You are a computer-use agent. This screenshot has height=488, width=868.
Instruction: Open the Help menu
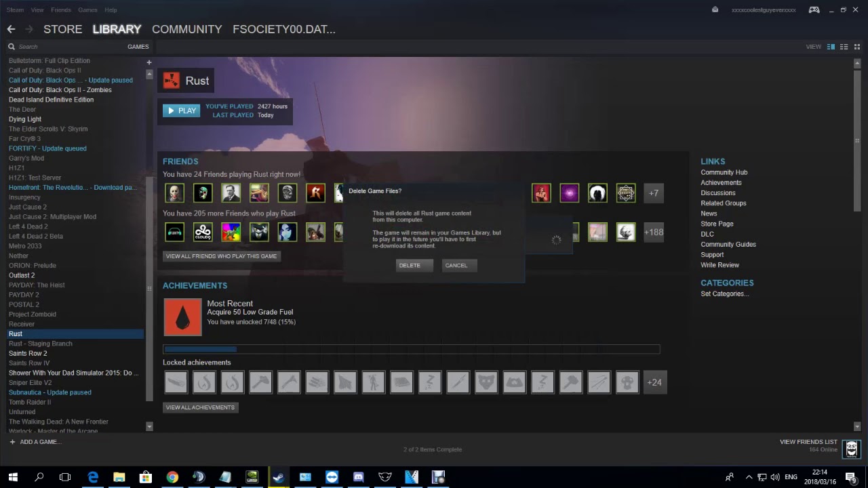[x=111, y=10]
